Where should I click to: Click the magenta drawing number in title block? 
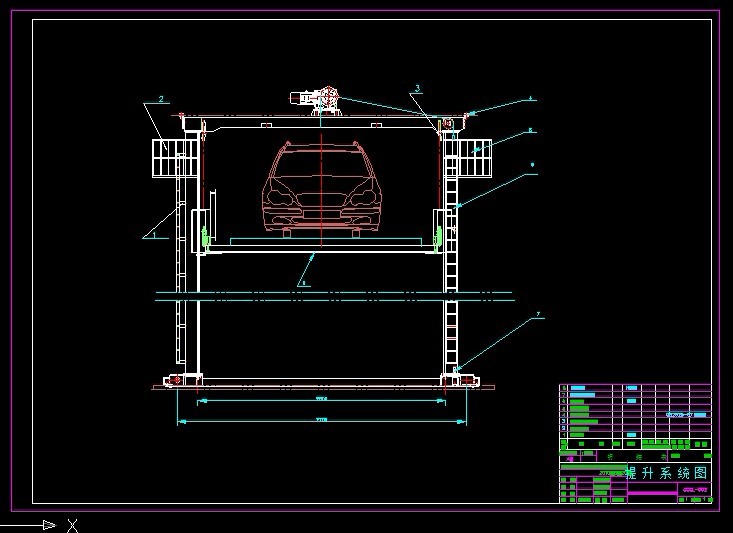click(x=695, y=490)
